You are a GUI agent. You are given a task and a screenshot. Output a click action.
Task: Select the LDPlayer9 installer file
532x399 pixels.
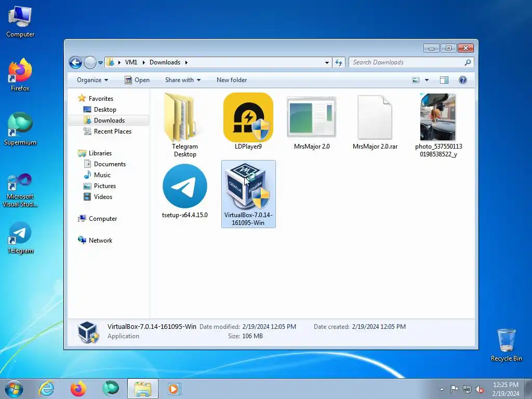(x=248, y=121)
